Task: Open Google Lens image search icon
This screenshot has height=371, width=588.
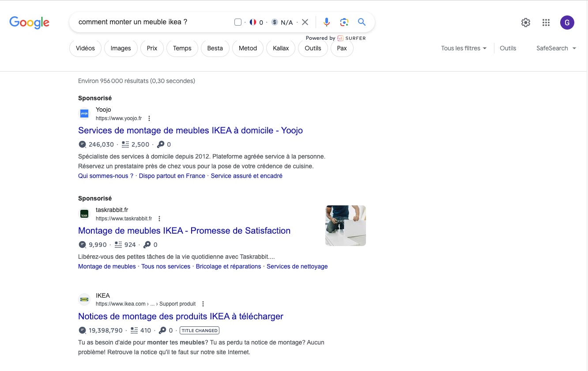Action: 344,22
